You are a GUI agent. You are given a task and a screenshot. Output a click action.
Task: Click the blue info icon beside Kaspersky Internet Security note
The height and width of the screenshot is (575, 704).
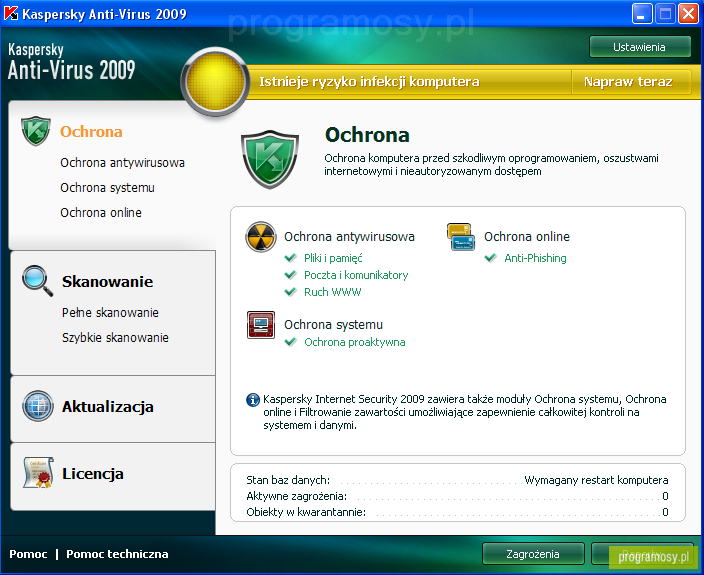pyautogui.click(x=253, y=399)
